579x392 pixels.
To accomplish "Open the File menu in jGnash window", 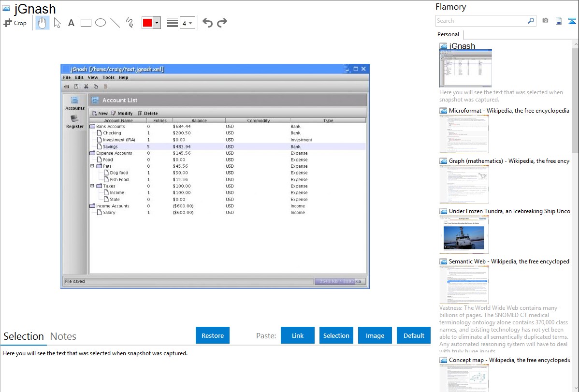I will (67, 78).
